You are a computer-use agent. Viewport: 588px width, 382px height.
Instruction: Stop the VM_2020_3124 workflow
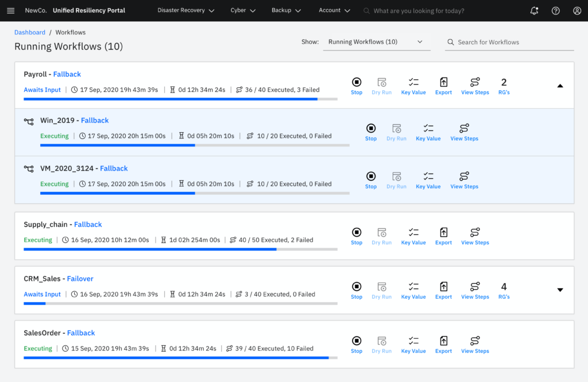[371, 180]
